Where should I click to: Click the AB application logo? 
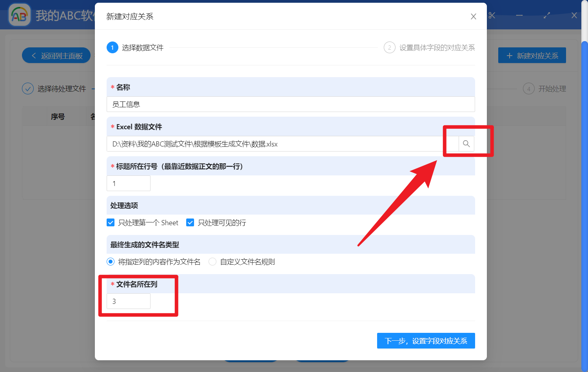click(19, 14)
